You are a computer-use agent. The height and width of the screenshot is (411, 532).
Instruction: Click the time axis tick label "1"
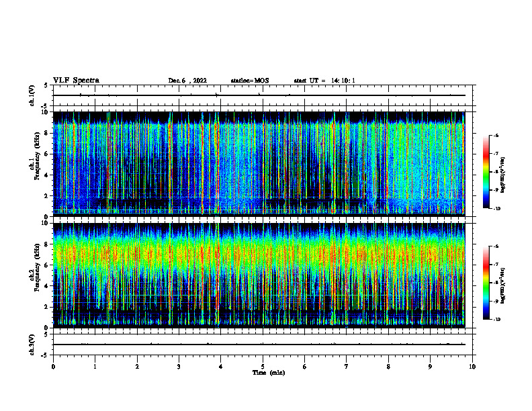click(95, 367)
